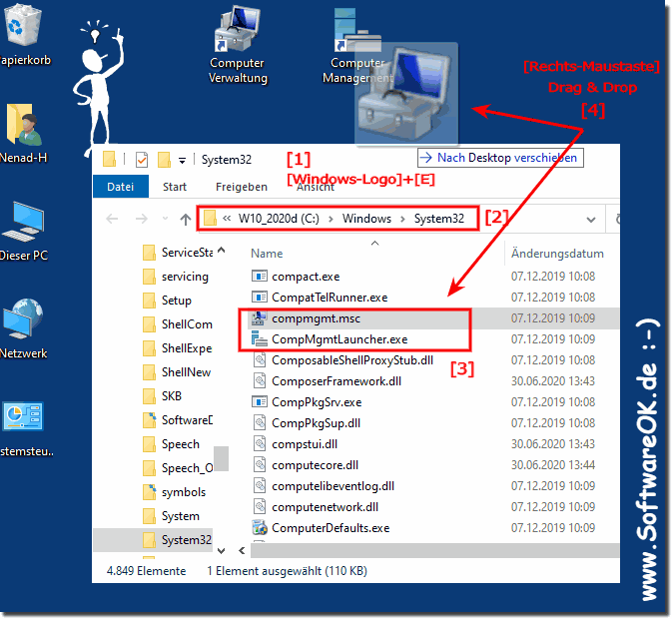Click the W10_2020d (C:) breadcrumb
Image resolution: width=672 pixels, height=619 pixels.
coord(279,219)
